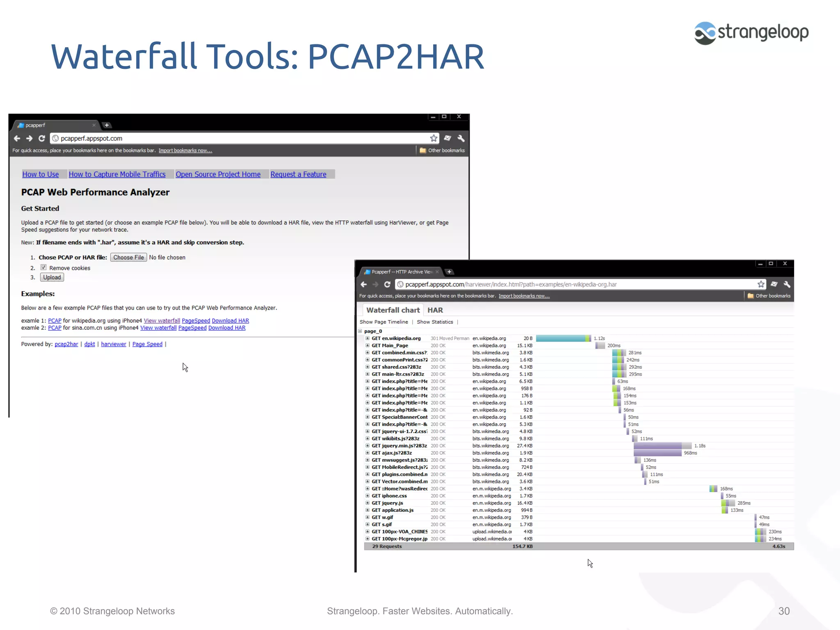This screenshot has width=840, height=630.
Task: Reload the pcapperf.appspot.com page
Action: click(41, 139)
